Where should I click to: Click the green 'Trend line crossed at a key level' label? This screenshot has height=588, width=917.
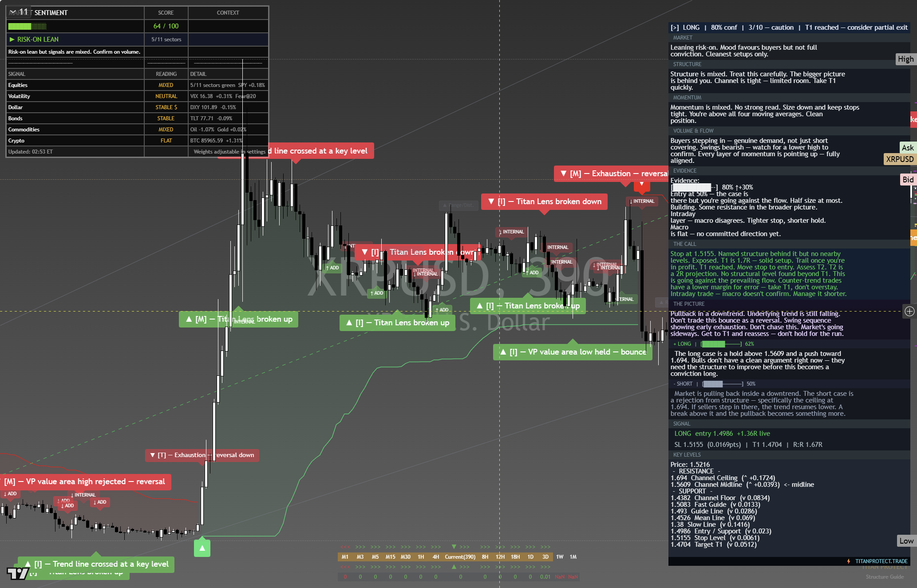[x=96, y=564]
